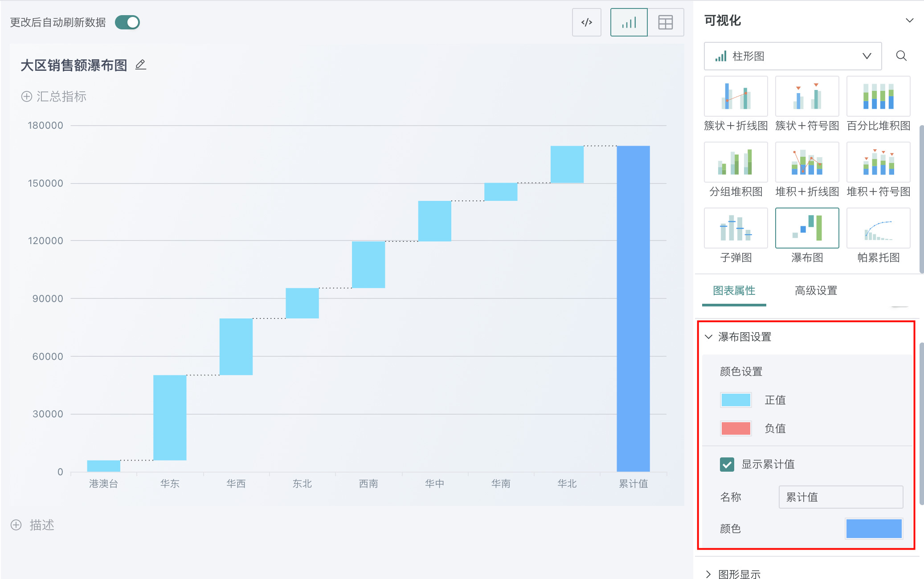The width and height of the screenshot is (924, 579).
Task: Collapse the 可视化 panel chevron
Action: click(910, 20)
